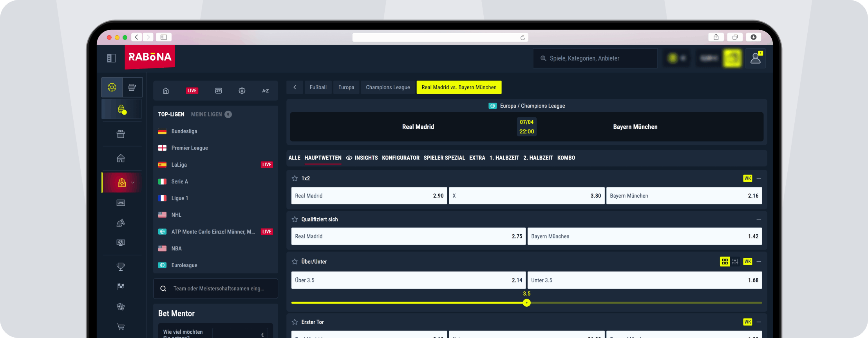Go back with breadcrumb arrow
Screen dimensions: 868x338
tap(295, 87)
